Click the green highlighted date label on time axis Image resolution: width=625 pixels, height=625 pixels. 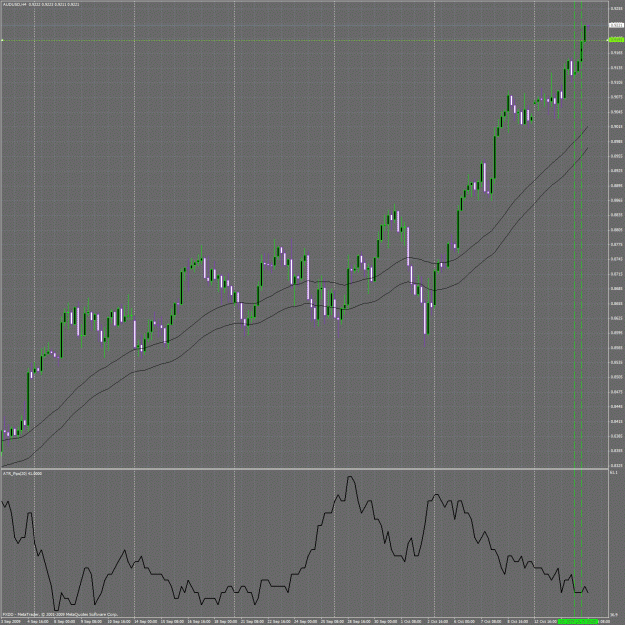578,621
